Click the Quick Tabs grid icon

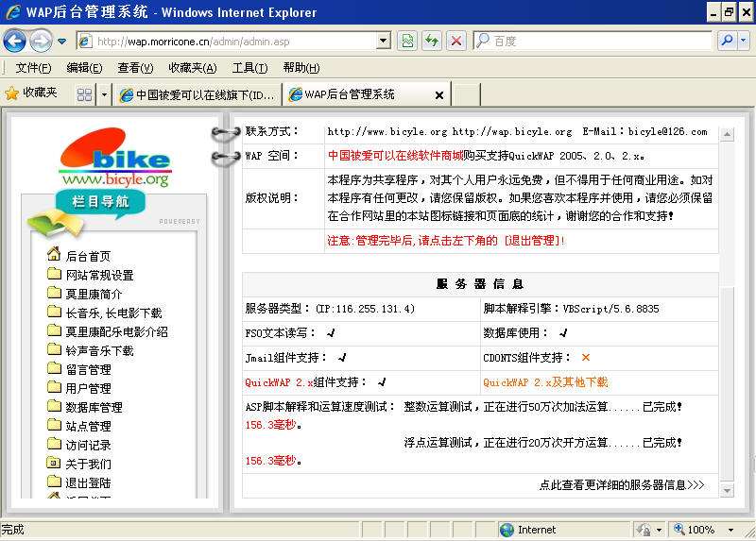click(84, 94)
